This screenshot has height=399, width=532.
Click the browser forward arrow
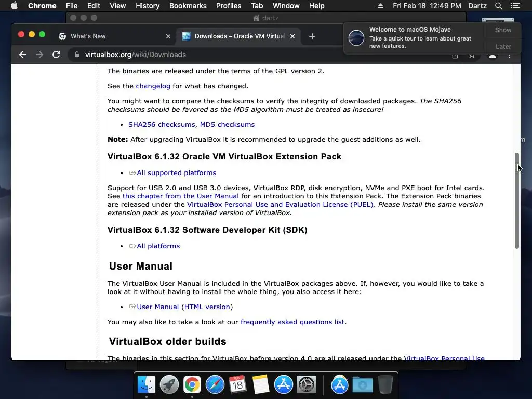[x=39, y=55]
